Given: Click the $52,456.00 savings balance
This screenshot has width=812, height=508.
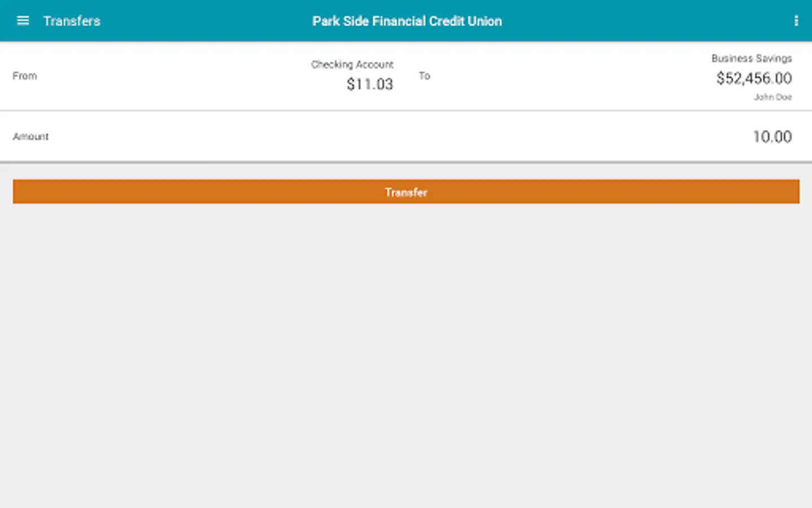Looking at the screenshot, I should (x=754, y=78).
